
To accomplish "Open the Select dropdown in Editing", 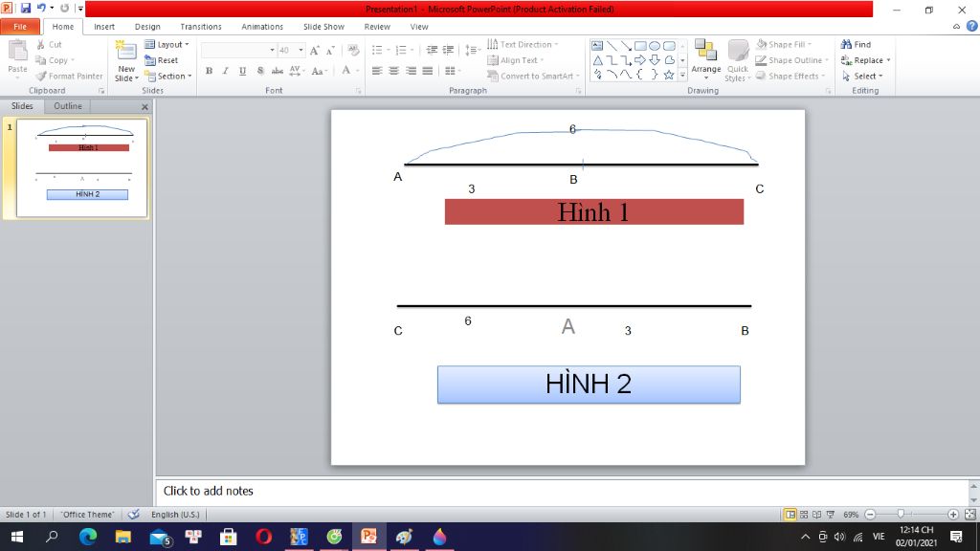I will click(862, 77).
